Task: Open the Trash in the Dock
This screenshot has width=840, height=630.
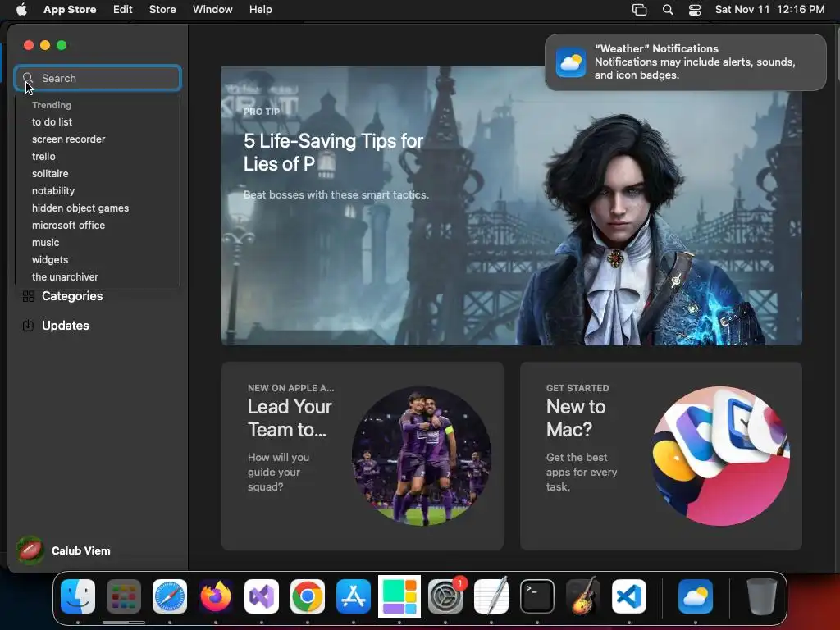Action: point(761,596)
